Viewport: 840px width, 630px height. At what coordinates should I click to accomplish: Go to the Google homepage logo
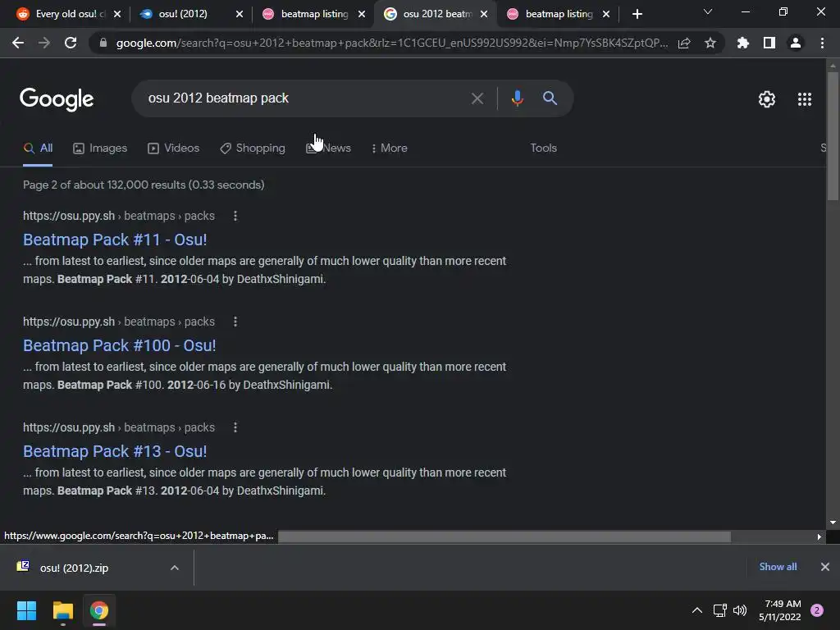[57, 99]
